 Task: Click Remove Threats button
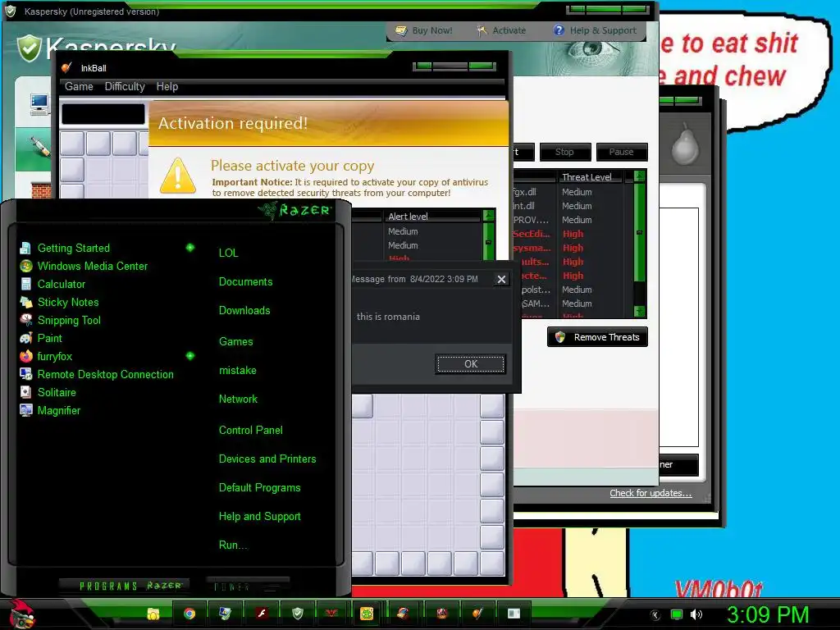597,337
